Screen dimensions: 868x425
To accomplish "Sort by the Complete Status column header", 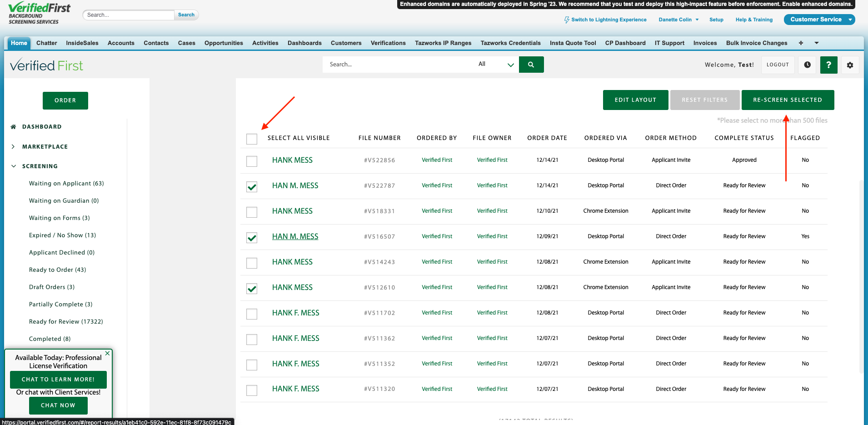I will [744, 138].
